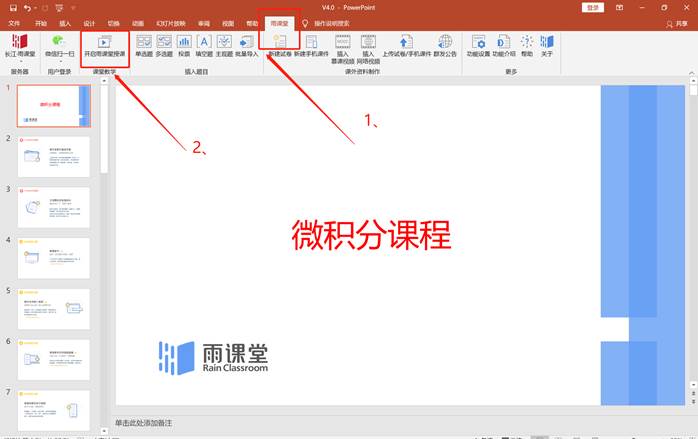Click the 共享 share button
Screen dimensions: 698x439
pos(677,24)
